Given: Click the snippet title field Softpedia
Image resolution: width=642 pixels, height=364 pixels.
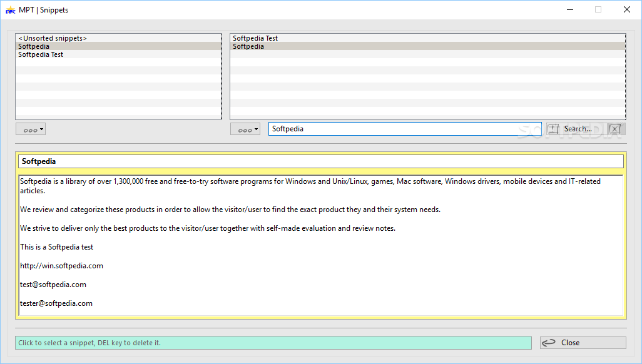Looking at the screenshot, I should (x=320, y=161).
